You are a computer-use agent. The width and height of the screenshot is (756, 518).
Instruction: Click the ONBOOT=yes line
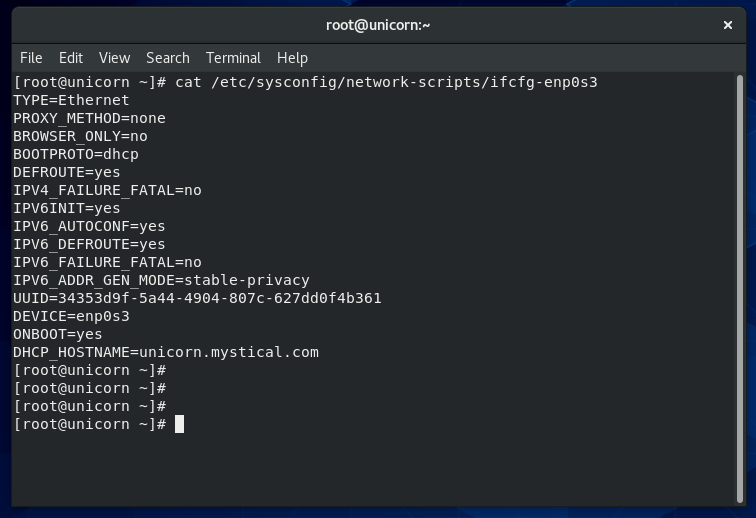coord(58,334)
